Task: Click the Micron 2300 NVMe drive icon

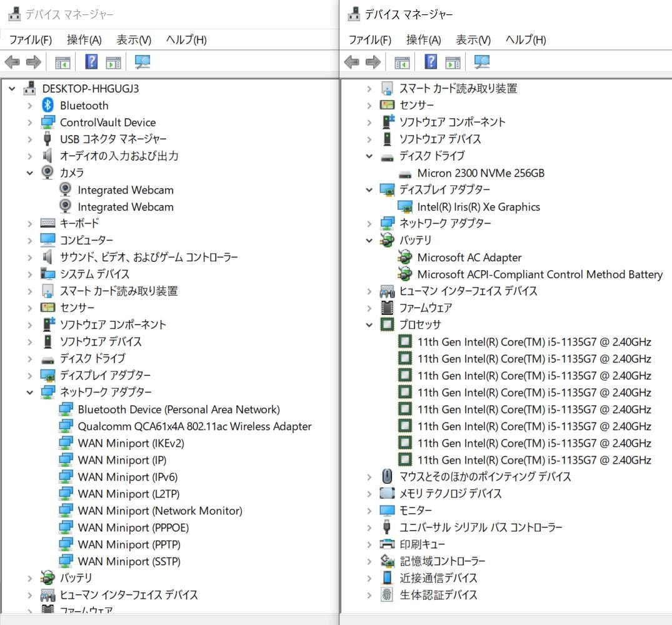Action: (405, 174)
